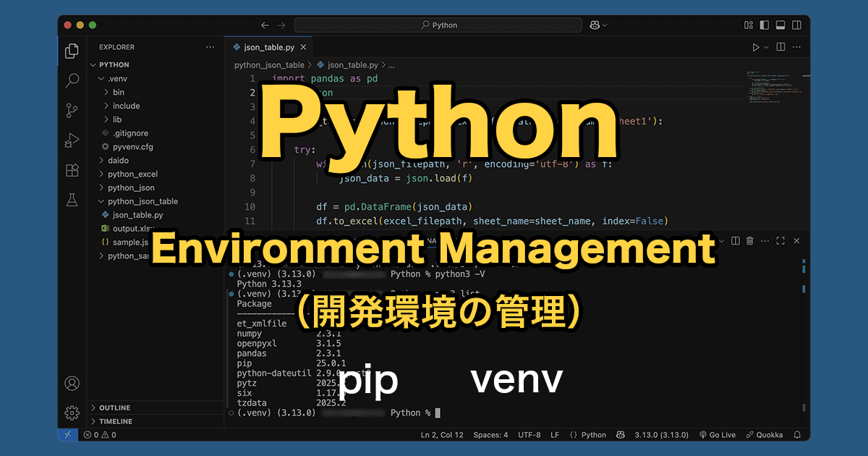Open the Accounts menu icon

[72, 383]
